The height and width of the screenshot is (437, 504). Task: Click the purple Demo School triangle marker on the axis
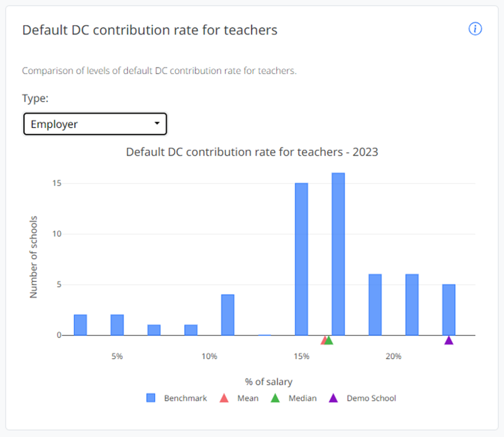point(449,340)
